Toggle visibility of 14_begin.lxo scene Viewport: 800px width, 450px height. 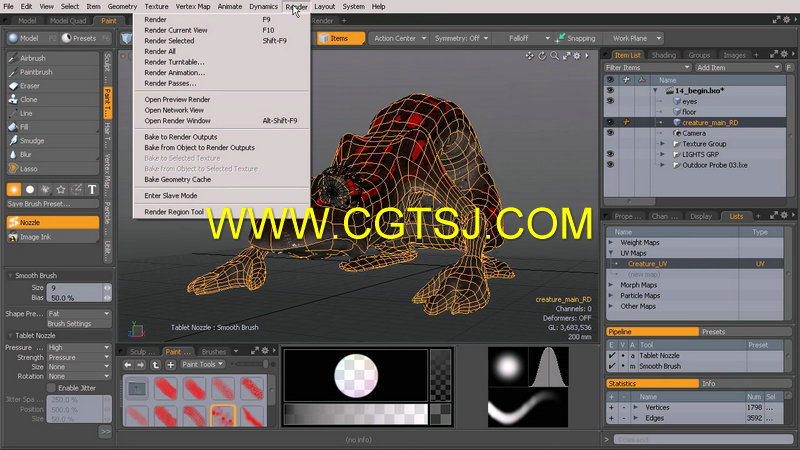610,90
